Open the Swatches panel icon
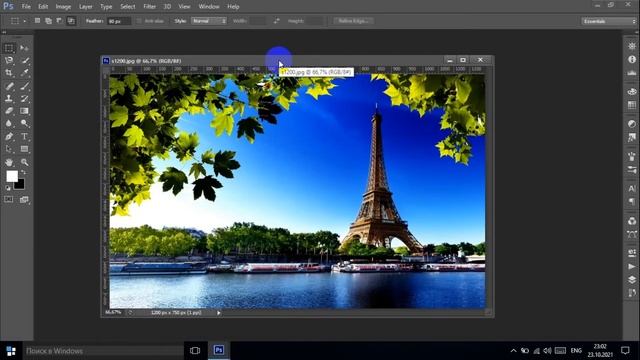This screenshot has height=360, width=640. 632,105
